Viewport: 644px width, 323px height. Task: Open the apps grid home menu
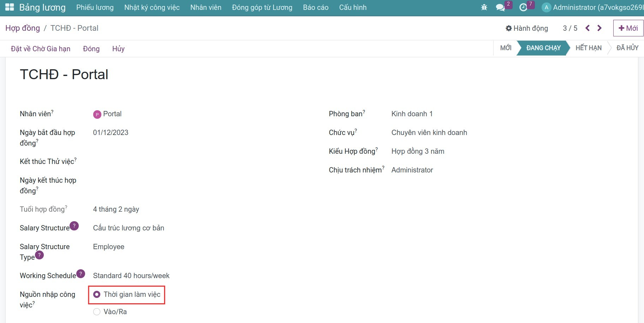10,7
